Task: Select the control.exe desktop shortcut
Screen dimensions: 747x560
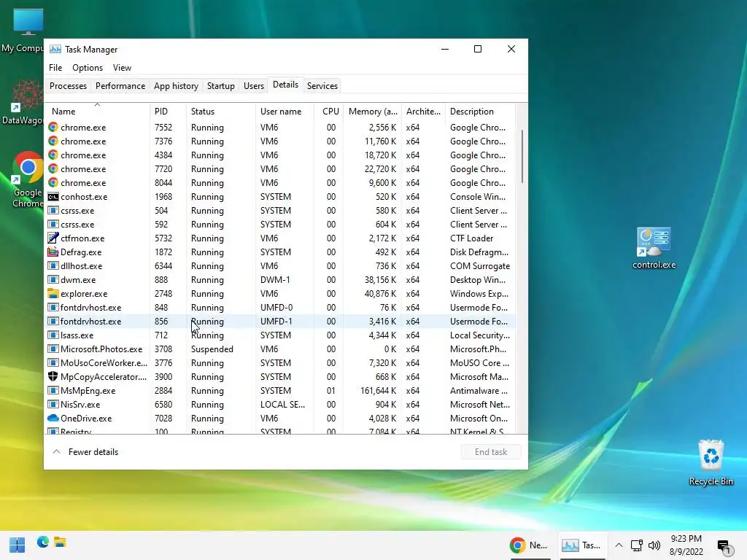Action: point(654,248)
